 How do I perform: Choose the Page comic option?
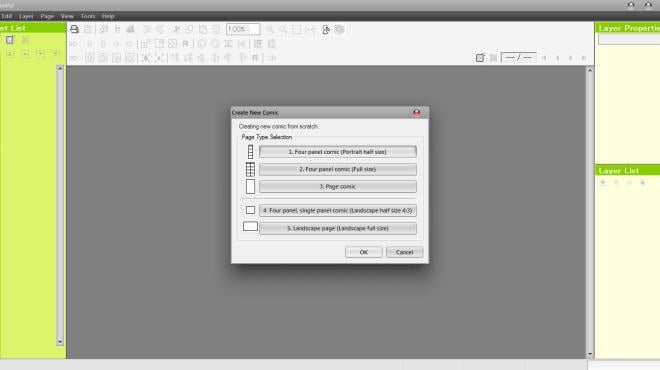(x=338, y=186)
